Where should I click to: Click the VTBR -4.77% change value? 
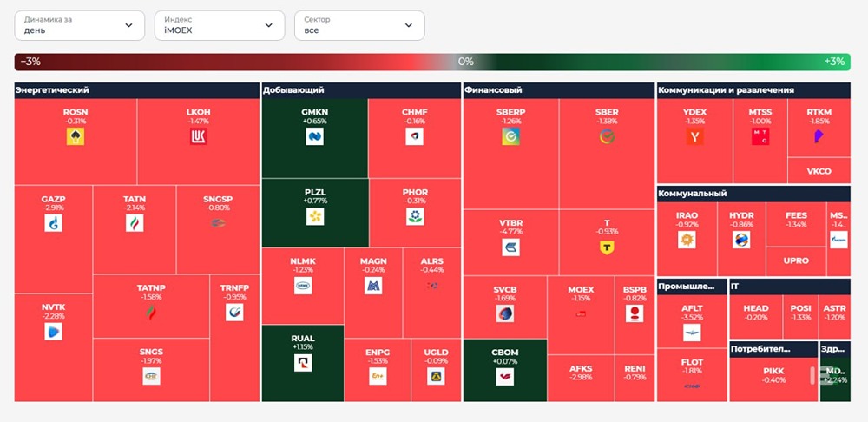[x=510, y=232]
